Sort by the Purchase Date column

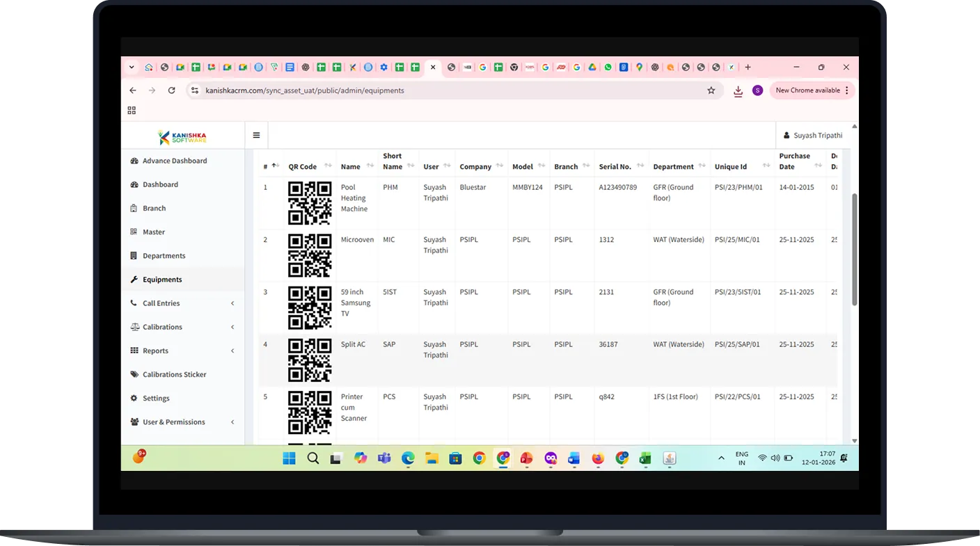tap(800, 161)
